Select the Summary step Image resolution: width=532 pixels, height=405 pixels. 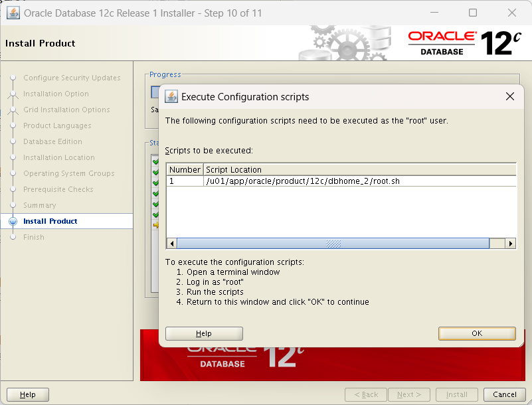click(x=40, y=205)
